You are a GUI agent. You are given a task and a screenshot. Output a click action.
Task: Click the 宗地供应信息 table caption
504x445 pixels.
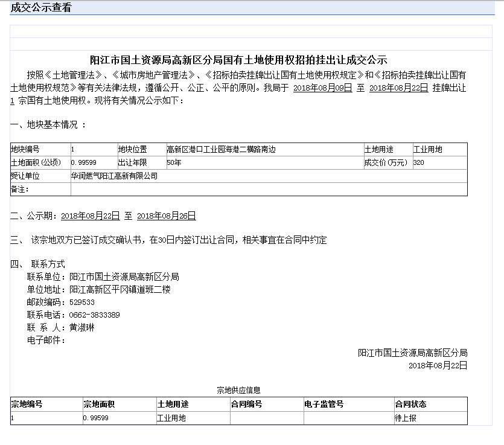(238, 390)
